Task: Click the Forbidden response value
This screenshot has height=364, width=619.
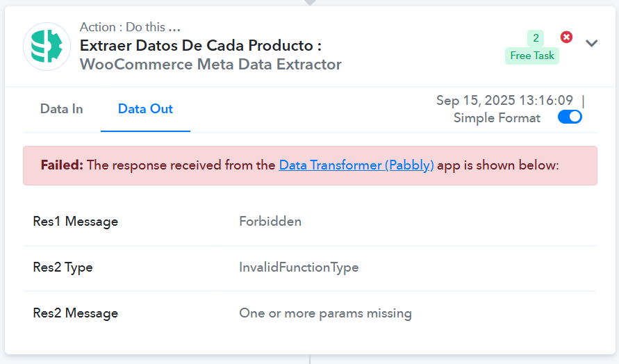Action: click(x=270, y=222)
